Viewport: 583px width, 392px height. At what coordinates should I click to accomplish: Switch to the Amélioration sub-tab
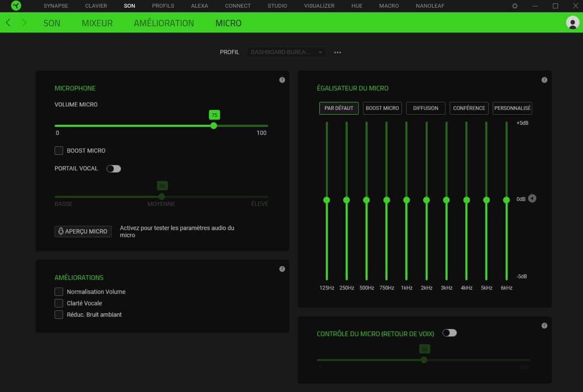point(164,23)
